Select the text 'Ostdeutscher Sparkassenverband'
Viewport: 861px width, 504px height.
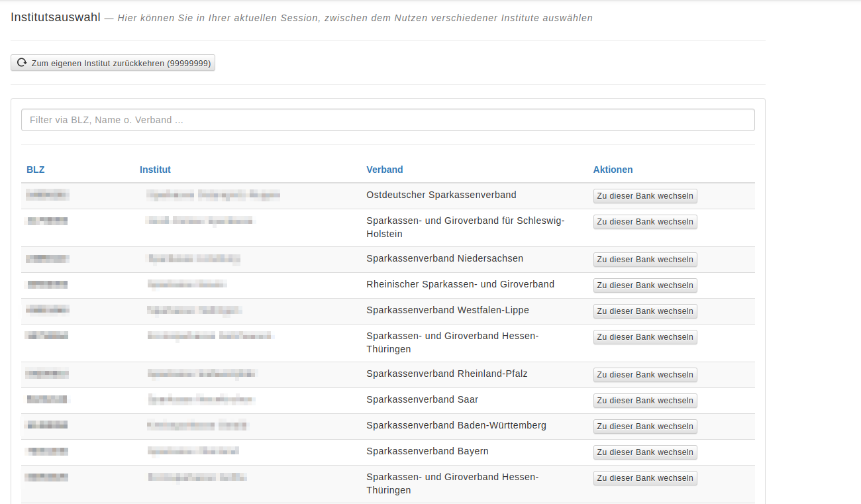coord(441,195)
